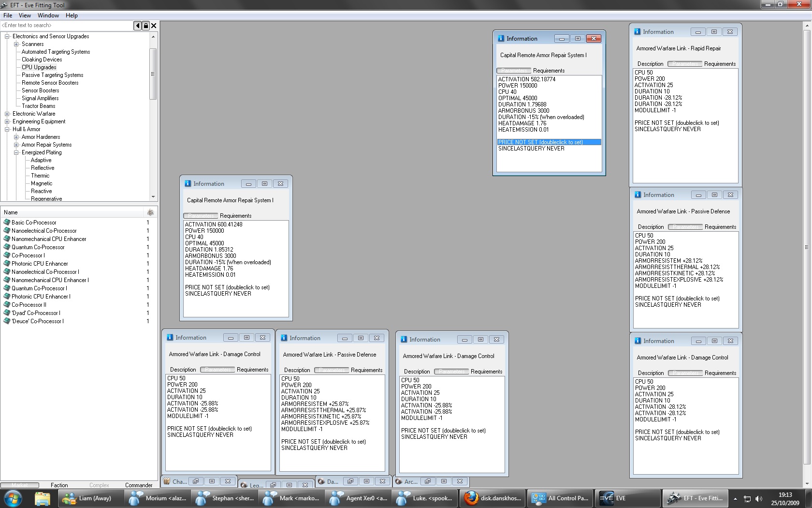The image size is (812, 508).
Task: Click the 'Deuce' Co-Processor I icon
Action: click(x=7, y=321)
